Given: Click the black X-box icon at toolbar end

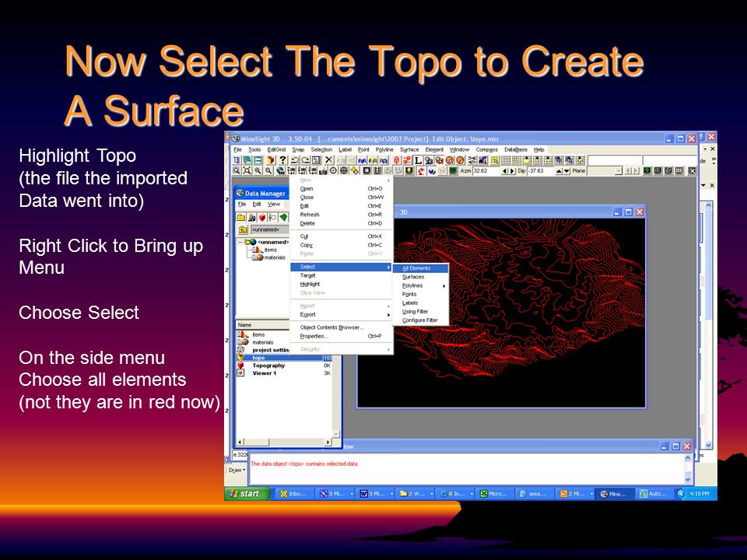Looking at the screenshot, I should click(x=693, y=170).
